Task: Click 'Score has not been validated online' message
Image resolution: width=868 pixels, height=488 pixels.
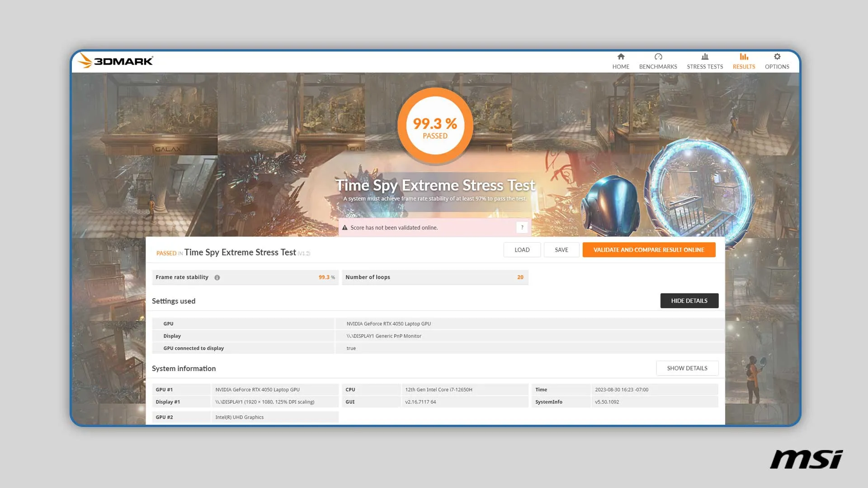Action: pyautogui.click(x=394, y=228)
